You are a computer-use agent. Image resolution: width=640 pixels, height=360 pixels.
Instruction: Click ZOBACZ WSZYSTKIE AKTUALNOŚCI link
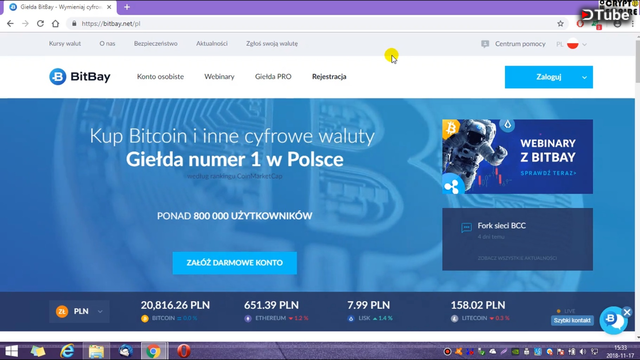click(517, 258)
